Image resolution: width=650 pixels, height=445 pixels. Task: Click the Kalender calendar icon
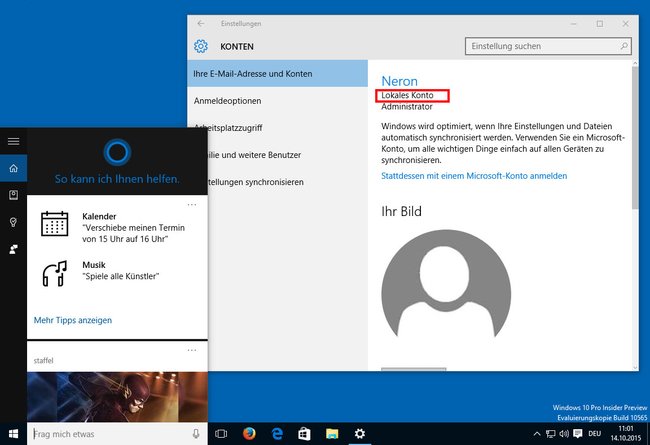coord(54,224)
